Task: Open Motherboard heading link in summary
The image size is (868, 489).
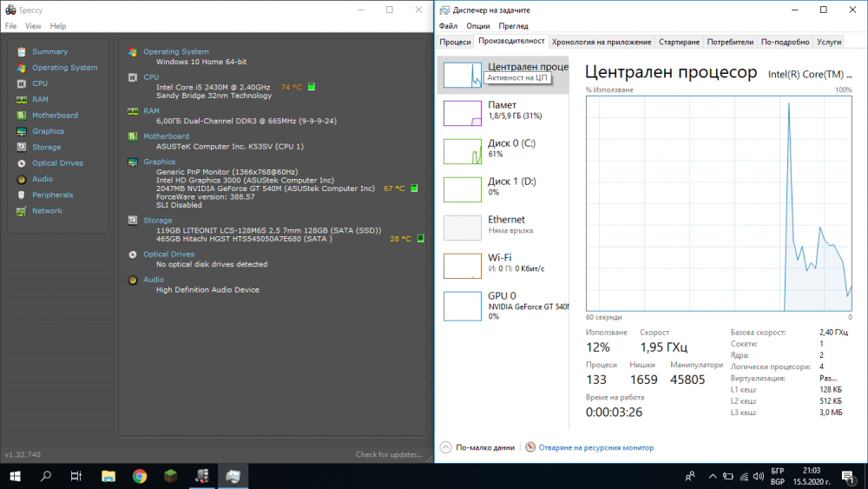Action: (x=166, y=136)
